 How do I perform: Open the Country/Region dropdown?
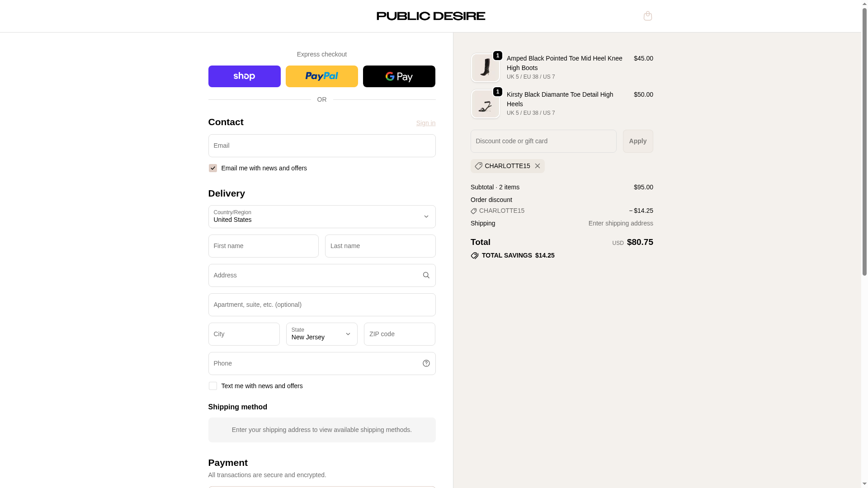[321, 216]
